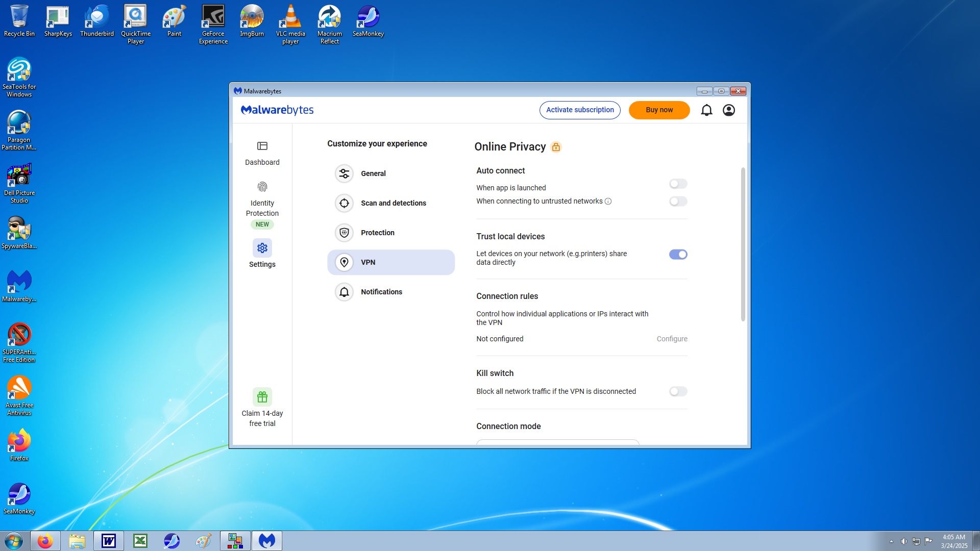980x551 pixels.
Task: Click the Malwarebytes logo in header
Action: (277, 110)
